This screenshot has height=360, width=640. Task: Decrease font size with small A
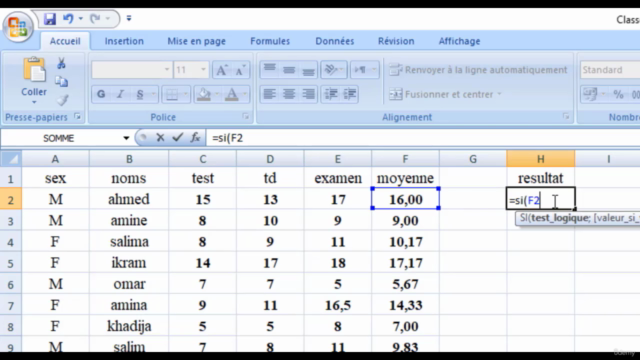coord(240,70)
